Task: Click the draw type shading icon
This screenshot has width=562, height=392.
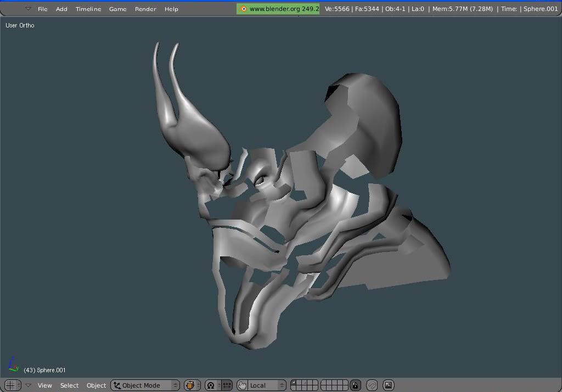Action: pos(191,385)
